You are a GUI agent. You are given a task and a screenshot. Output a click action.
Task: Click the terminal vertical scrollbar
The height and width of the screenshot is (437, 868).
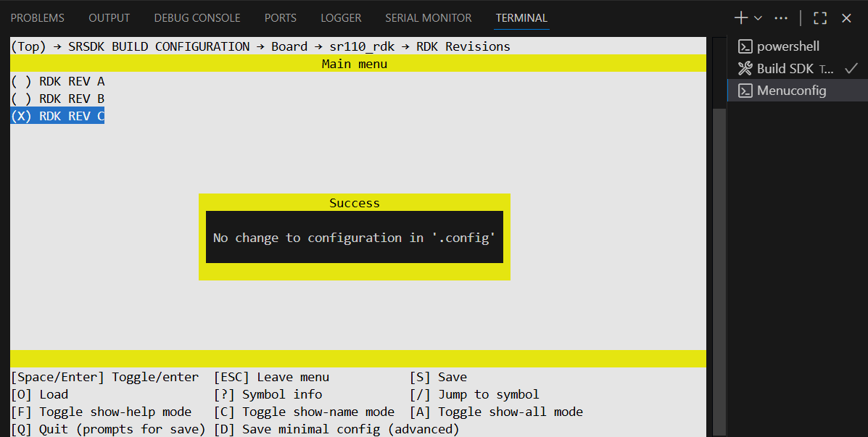pos(719,217)
